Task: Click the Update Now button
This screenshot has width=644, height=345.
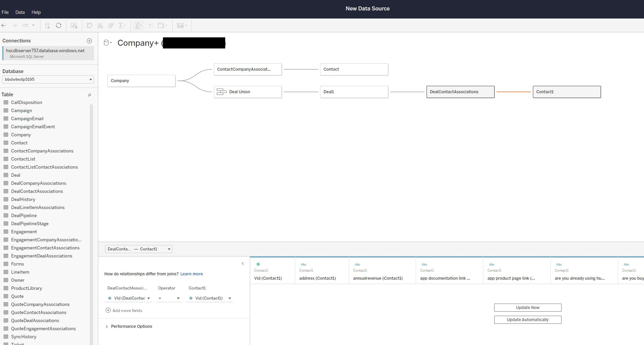Action: tap(527, 307)
